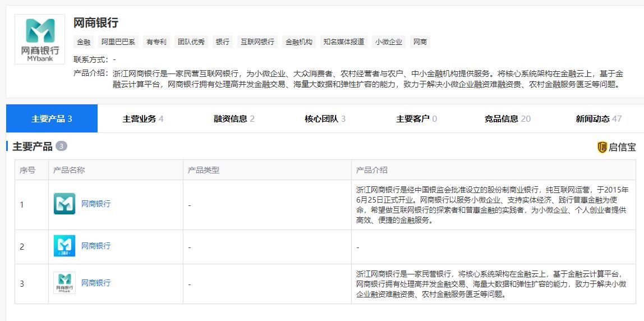This screenshot has width=644, height=321.
Task: Click the 产品介绍 table column header
Action: [372, 170]
